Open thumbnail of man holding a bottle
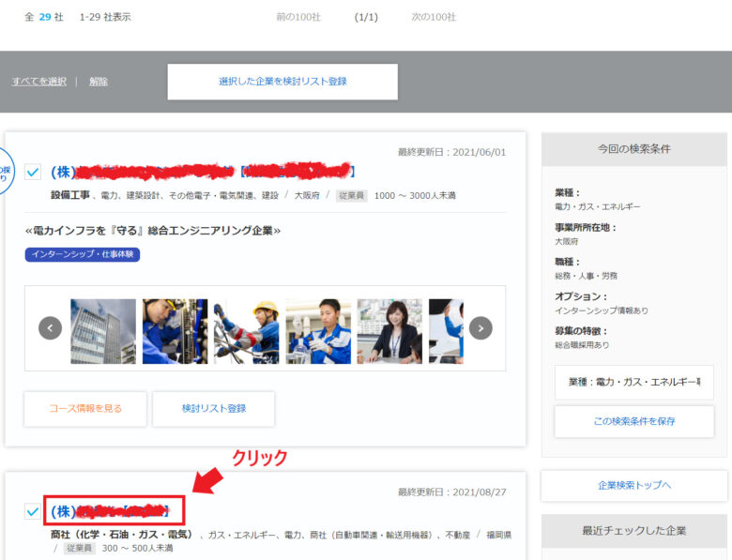This screenshot has width=732, height=560. (318, 331)
